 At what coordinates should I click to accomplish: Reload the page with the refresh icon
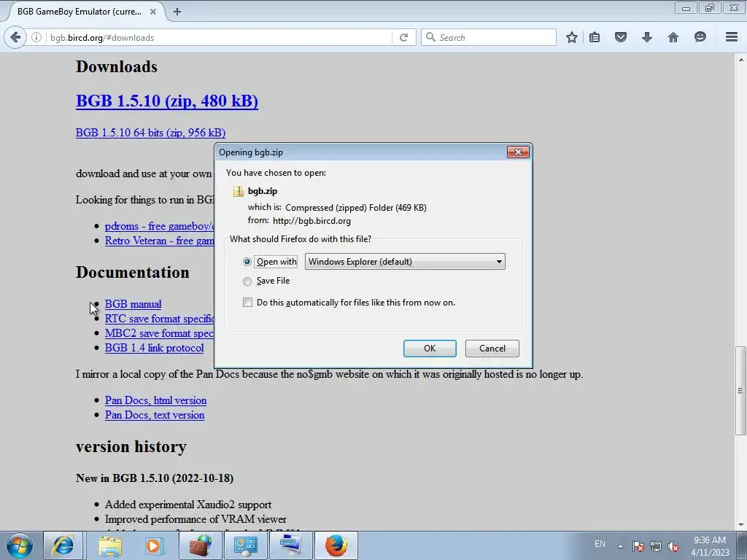403,37
